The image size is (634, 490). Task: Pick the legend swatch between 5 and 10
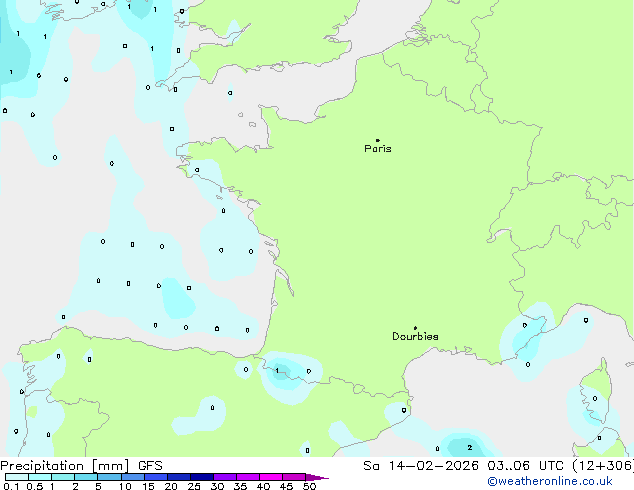(x=109, y=477)
